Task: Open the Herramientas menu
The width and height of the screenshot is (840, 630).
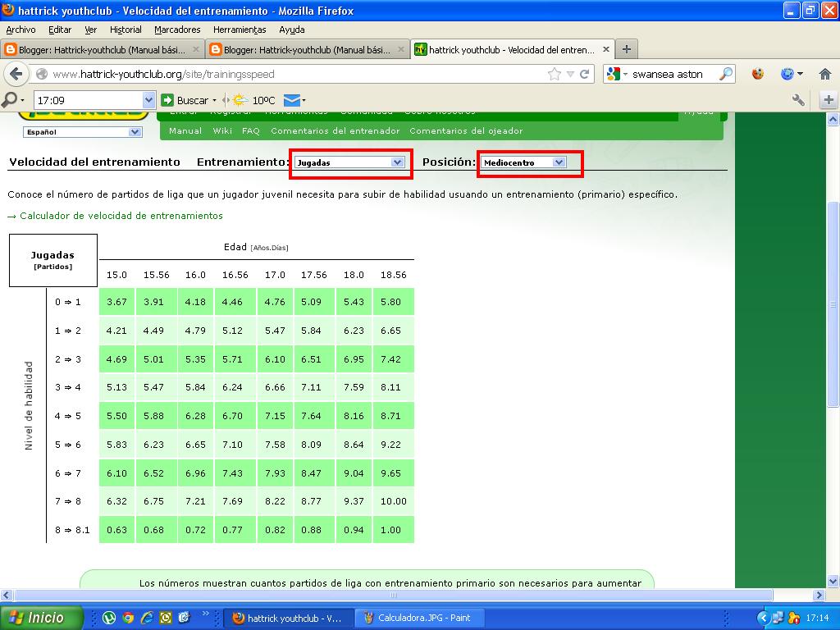Action: tap(240, 30)
